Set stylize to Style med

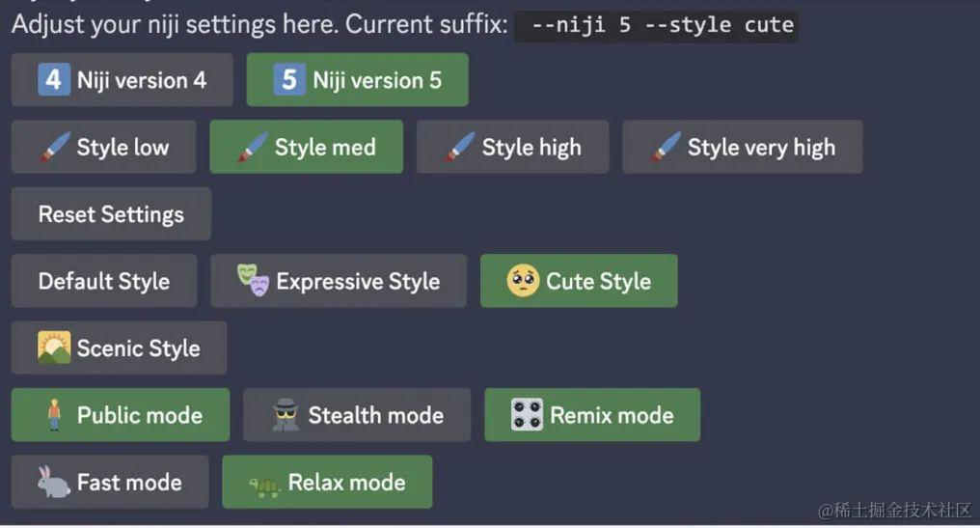coord(307,147)
